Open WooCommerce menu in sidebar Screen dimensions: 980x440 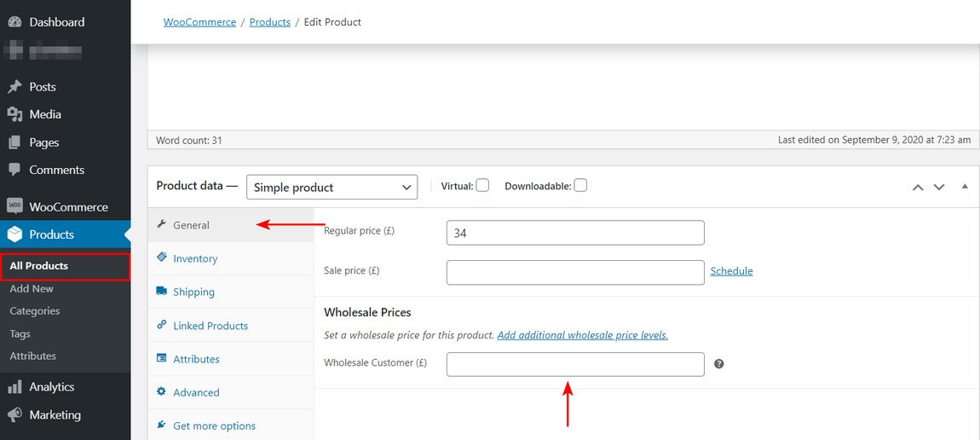pyautogui.click(x=65, y=207)
